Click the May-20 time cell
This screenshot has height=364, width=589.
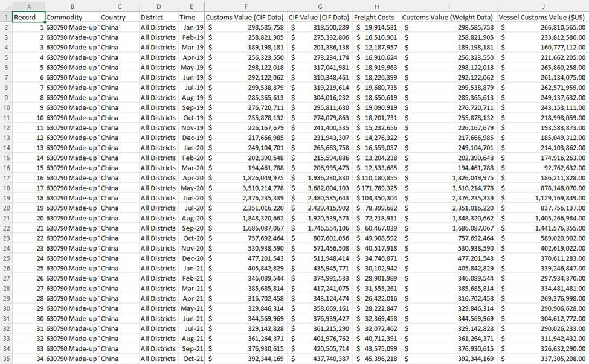[192, 188]
